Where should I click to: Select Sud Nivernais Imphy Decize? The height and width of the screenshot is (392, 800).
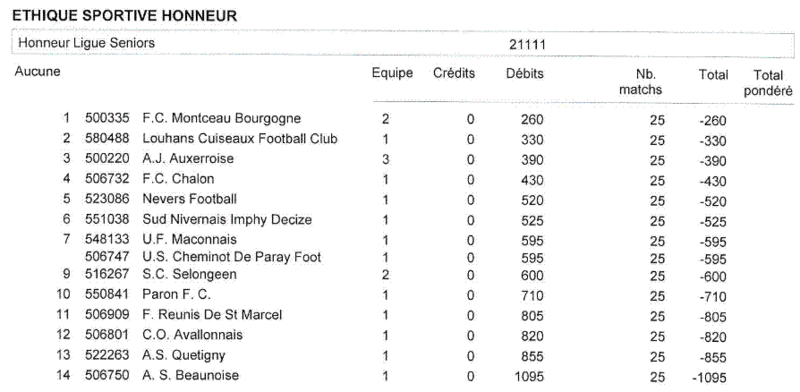tap(227, 220)
